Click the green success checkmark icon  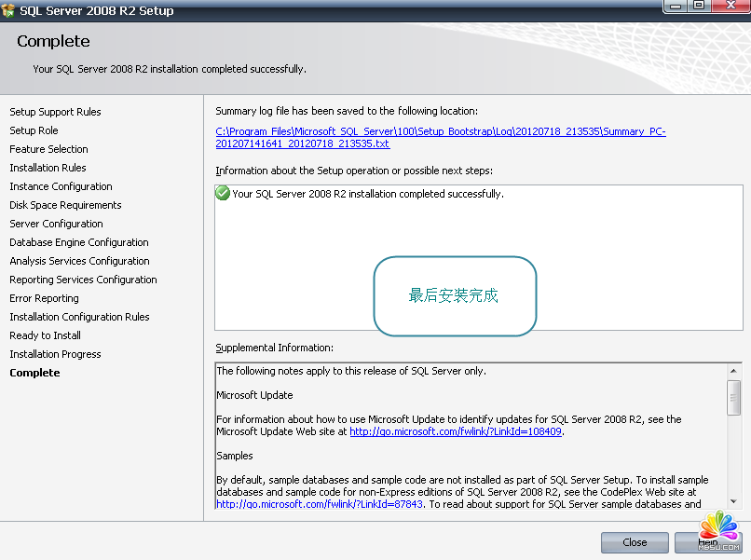click(x=223, y=194)
